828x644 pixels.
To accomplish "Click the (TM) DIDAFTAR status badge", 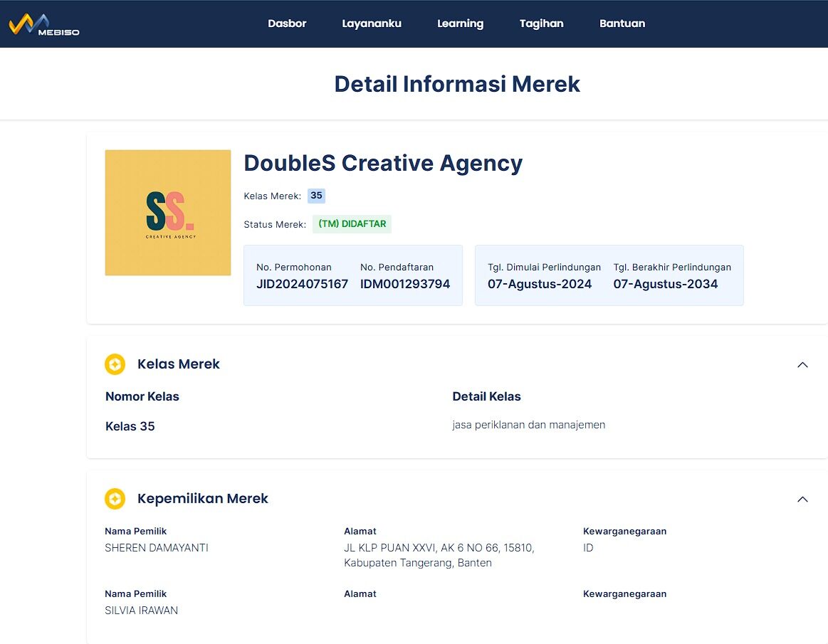I will [x=352, y=224].
